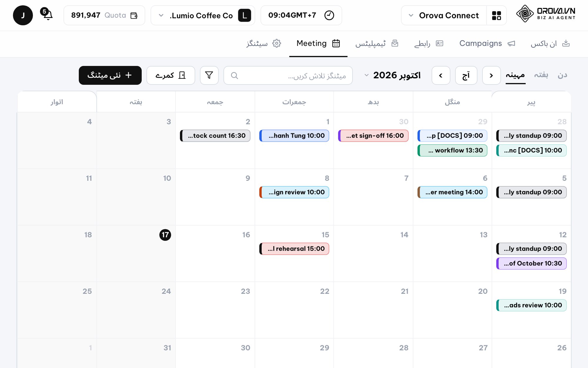This screenshot has height=368, width=588.
Task: Click the کمرے rooms button
Action: [171, 75]
